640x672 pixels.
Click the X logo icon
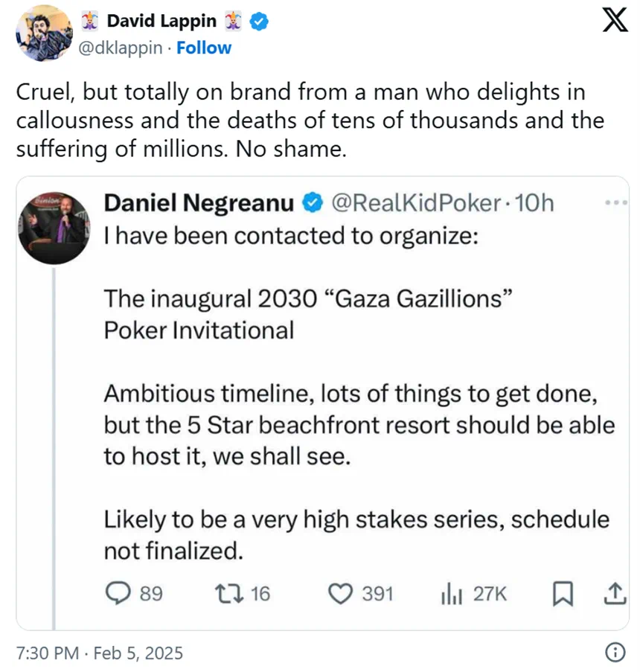pyautogui.click(x=614, y=21)
